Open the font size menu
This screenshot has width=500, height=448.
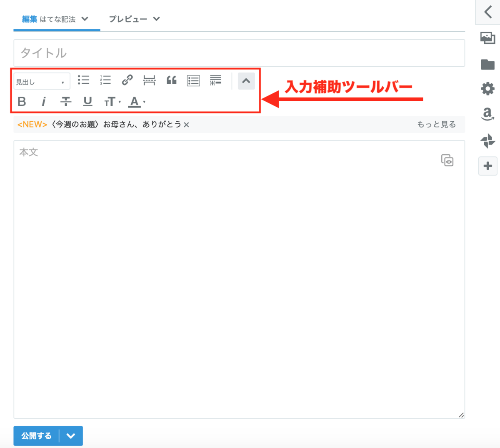pyautogui.click(x=112, y=102)
